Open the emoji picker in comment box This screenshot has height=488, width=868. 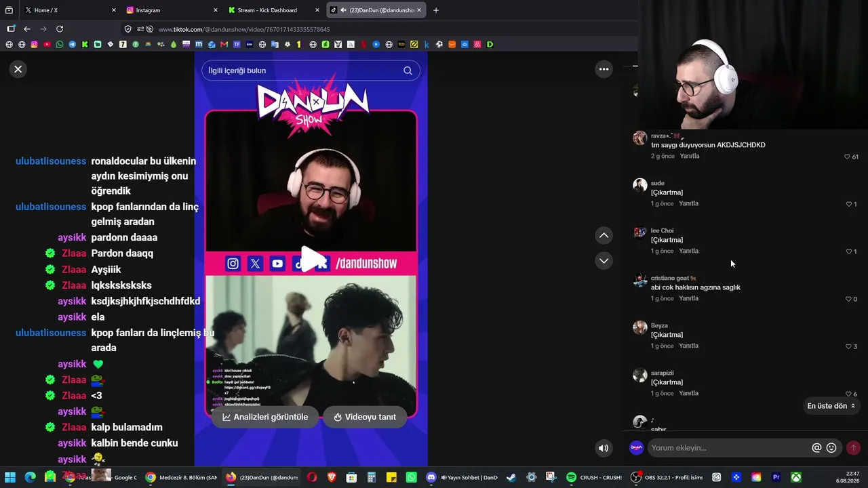831,448
